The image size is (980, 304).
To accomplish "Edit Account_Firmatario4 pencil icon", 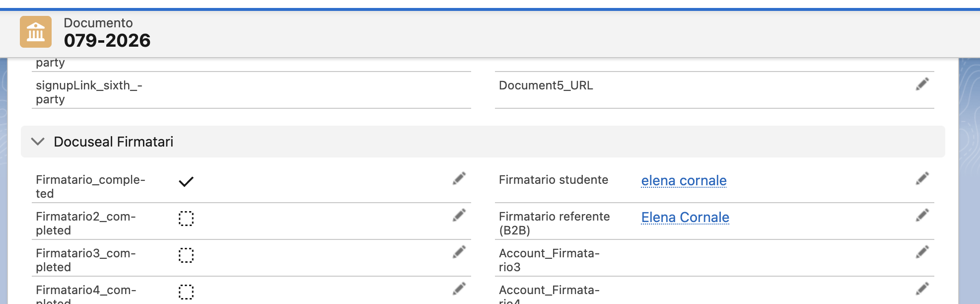I will 922,289.
